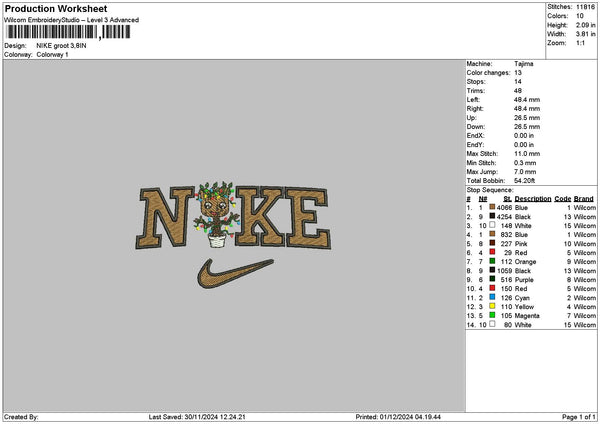Click the Cyan description in row 11
The width and height of the screenshot is (600, 424).
(x=522, y=298)
